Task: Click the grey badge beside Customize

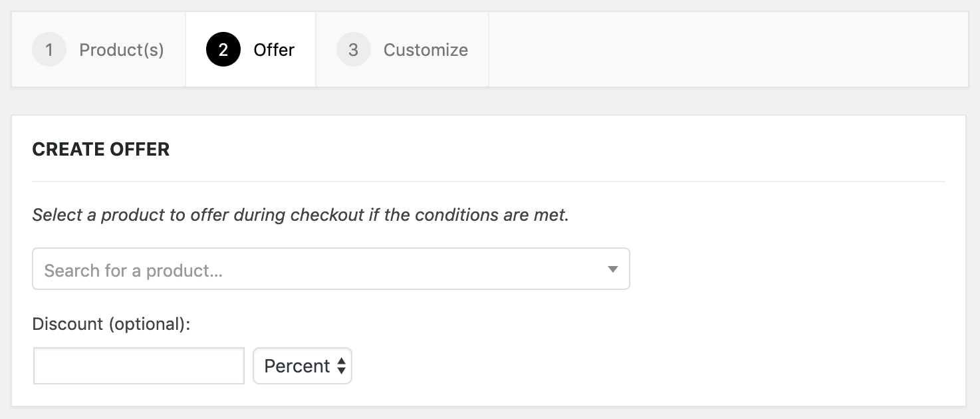Action: (x=353, y=49)
